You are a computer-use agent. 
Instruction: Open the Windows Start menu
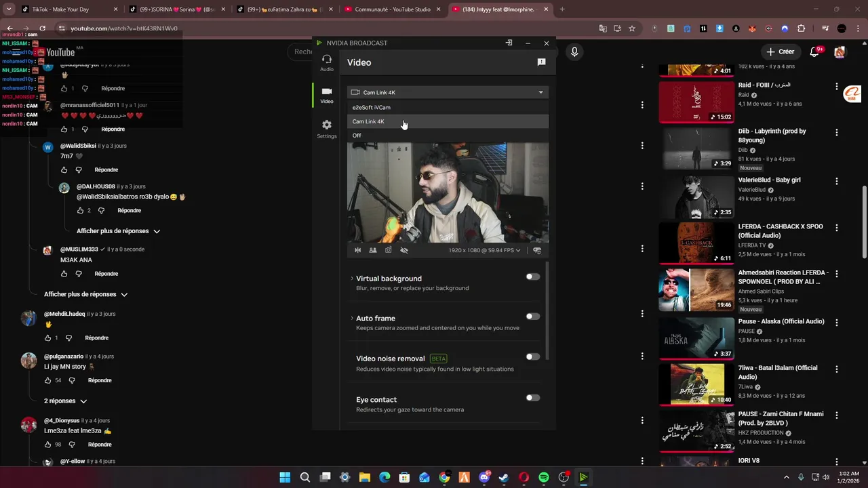click(x=285, y=477)
